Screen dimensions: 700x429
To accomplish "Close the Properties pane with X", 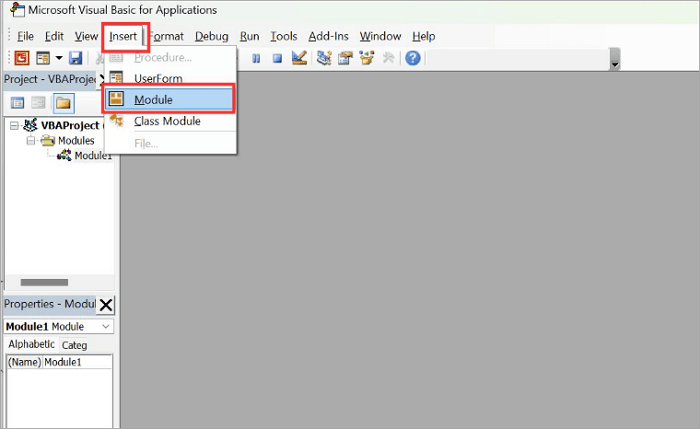I will [x=106, y=305].
